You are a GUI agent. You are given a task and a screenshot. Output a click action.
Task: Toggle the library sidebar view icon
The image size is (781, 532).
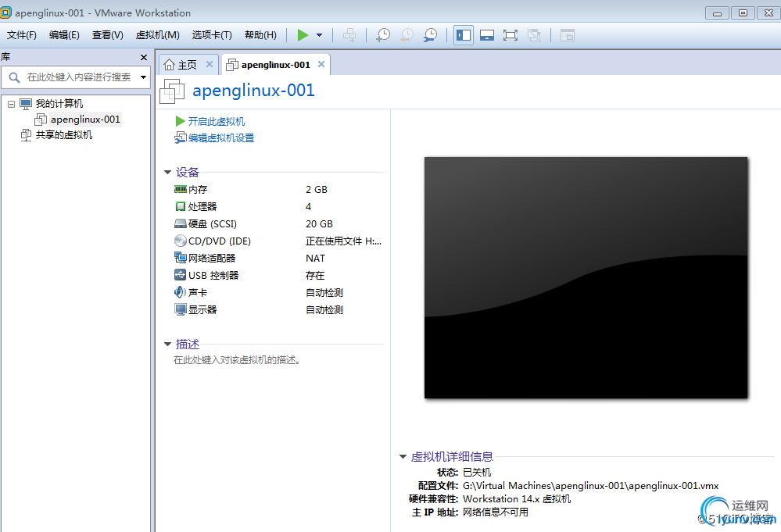point(464,35)
